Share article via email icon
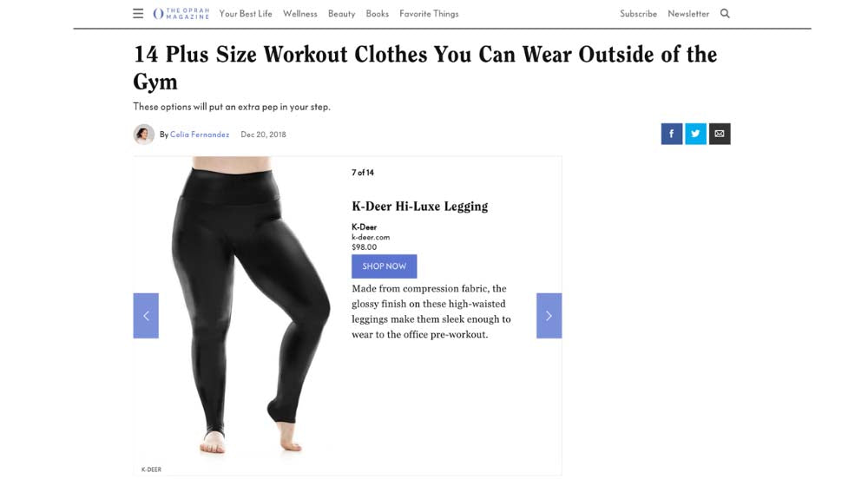 tap(720, 134)
